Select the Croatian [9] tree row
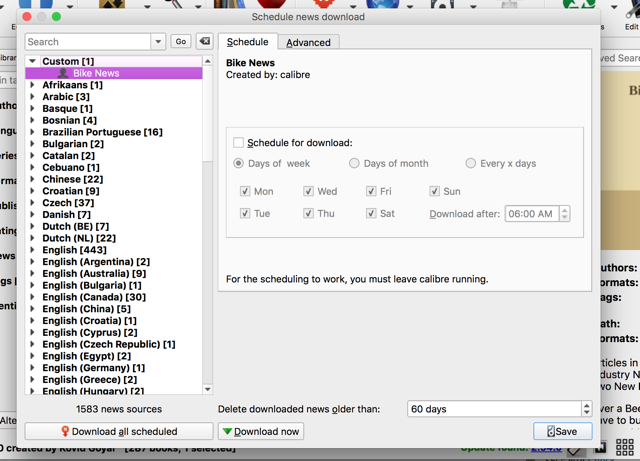 click(x=113, y=191)
